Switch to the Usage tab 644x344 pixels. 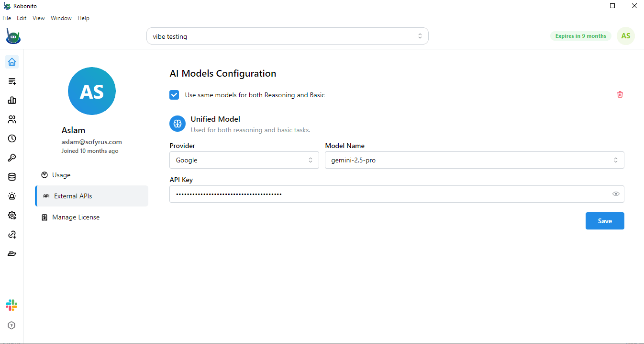[61, 175]
